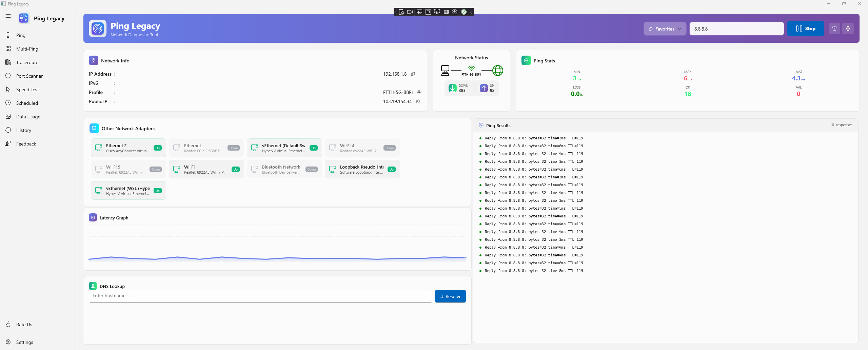Toggle the hamburger navigation menu
This screenshot has width=868, height=350.
click(8, 16)
